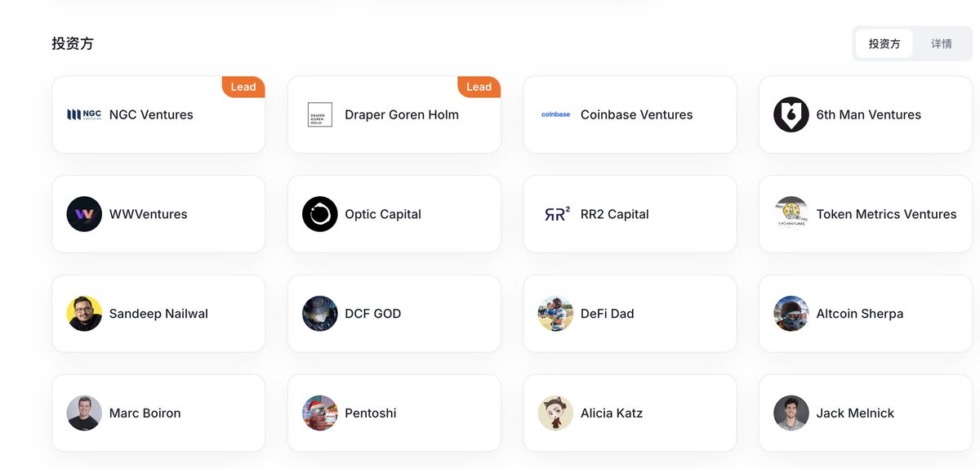Click DeFi Dad's profile picture

pyautogui.click(x=556, y=314)
